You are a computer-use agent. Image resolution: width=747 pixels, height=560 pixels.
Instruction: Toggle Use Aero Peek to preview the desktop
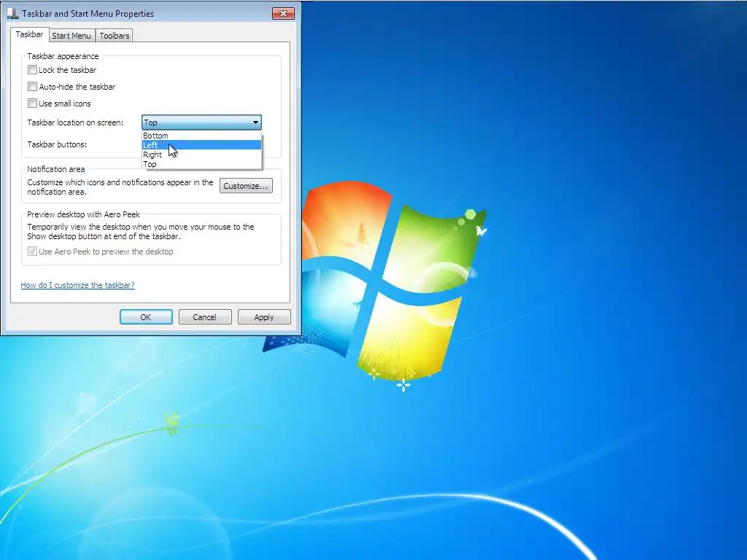pyautogui.click(x=32, y=252)
